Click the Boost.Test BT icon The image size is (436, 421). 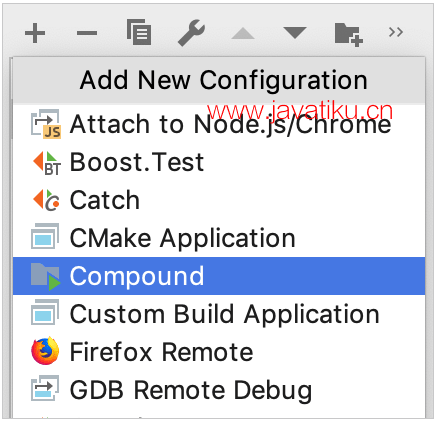(x=47, y=163)
